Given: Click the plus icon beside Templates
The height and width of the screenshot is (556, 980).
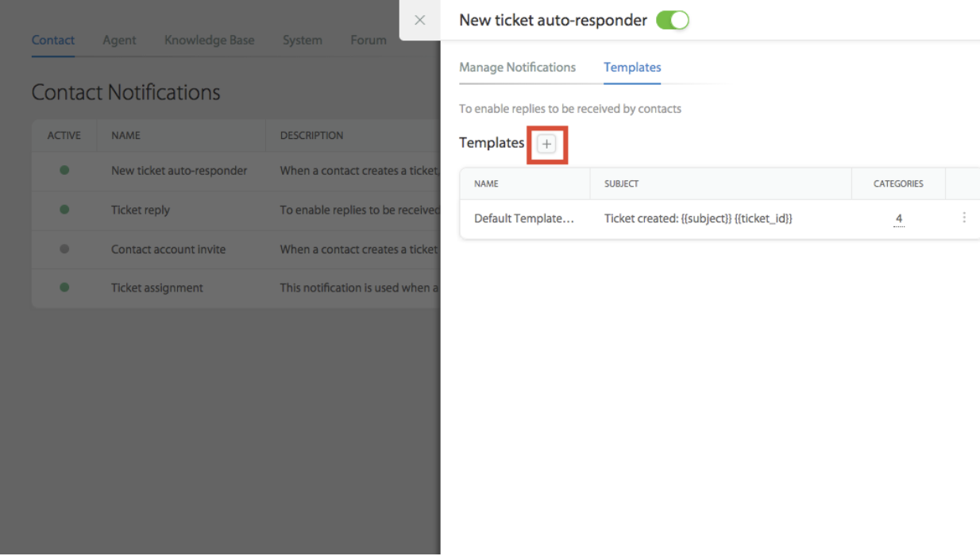Looking at the screenshot, I should [546, 144].
